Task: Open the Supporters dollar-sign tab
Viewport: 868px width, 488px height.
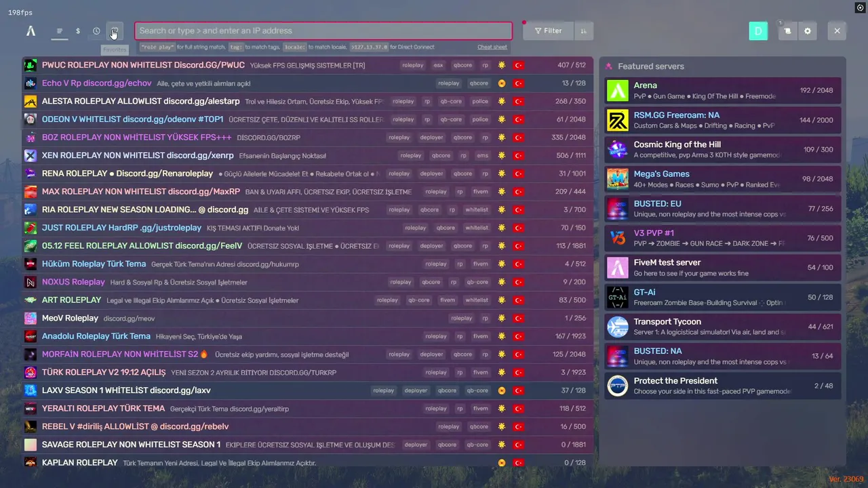Action: (78, 30)
